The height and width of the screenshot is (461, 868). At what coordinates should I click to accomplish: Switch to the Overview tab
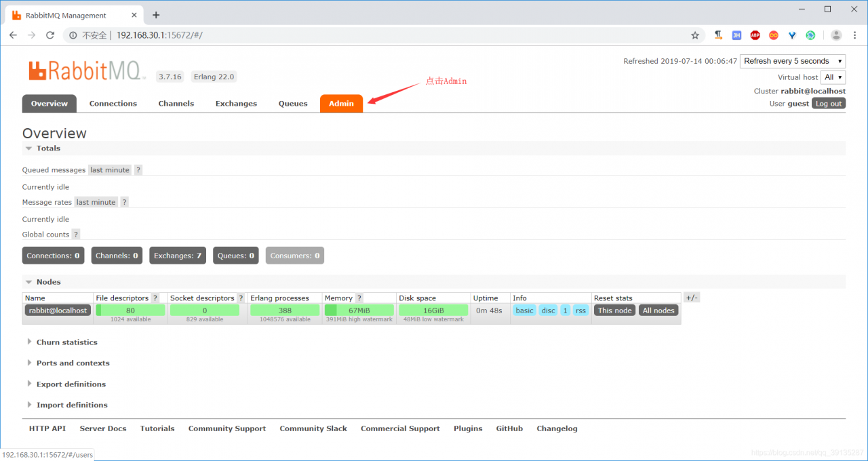pyautogui.click(x=50, y=104)
